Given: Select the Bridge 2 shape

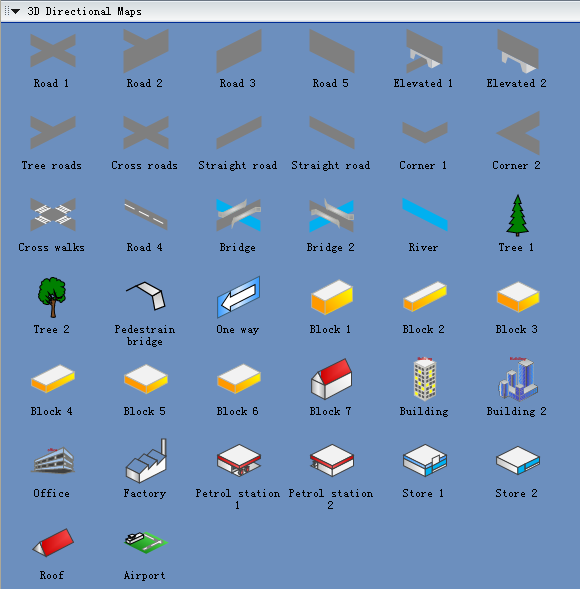Looking at the screenshot, I should pos(332,215).
